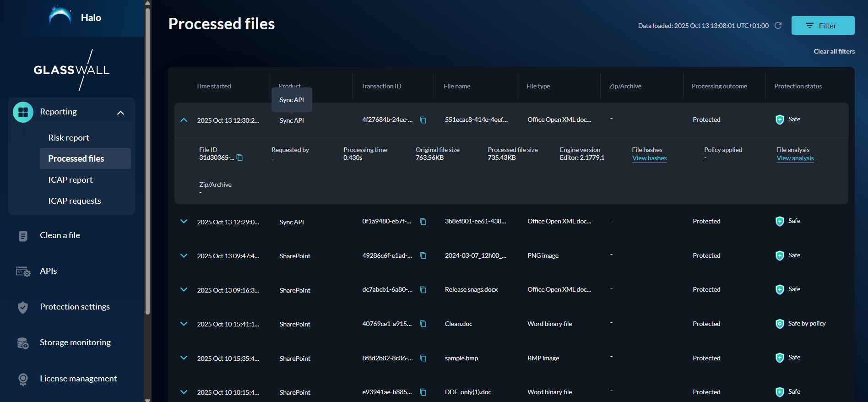Click the Clean a file document icon
This screenshot has width=868, height=402.
tap(23, 236)
